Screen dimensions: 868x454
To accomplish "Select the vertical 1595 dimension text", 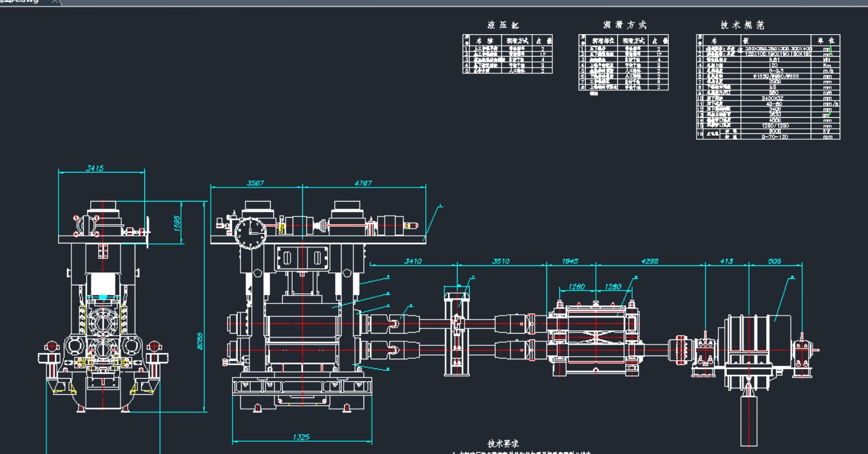I will click(177, 223).
